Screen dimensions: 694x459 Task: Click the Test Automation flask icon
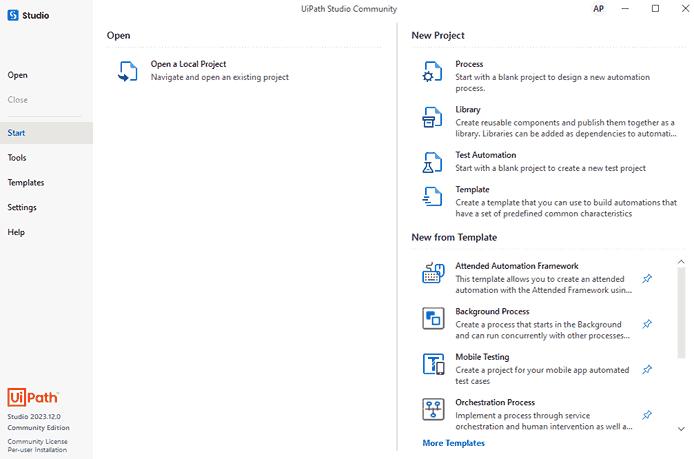click(432, 162)
